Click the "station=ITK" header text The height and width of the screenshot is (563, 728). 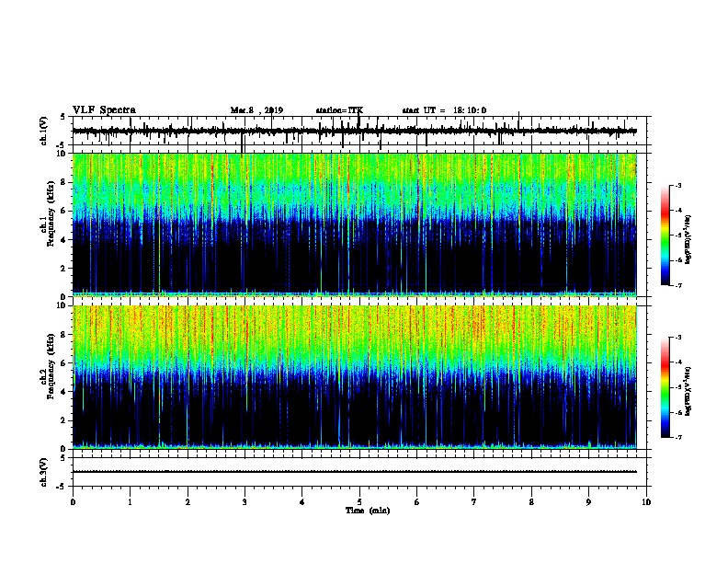point(339,110)
